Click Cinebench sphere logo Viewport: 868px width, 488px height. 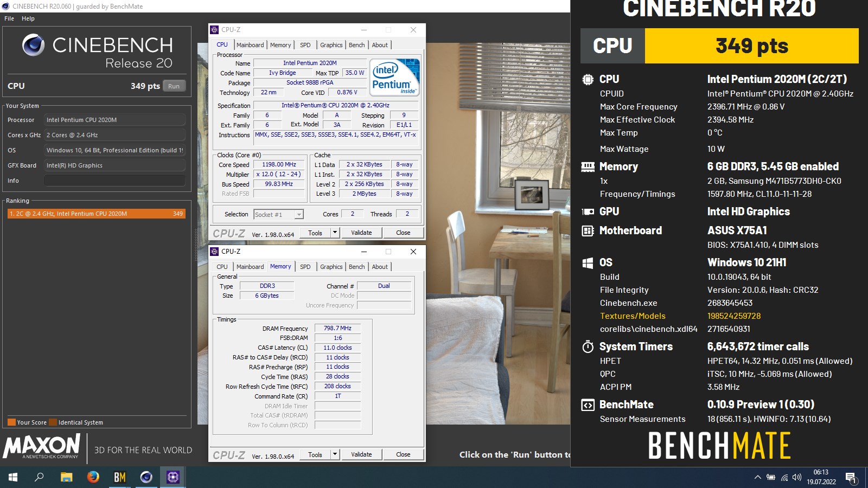pos(33,45)
